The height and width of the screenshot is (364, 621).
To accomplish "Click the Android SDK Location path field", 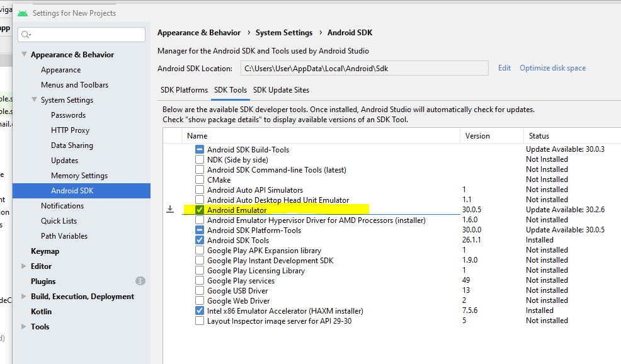I will point(365,68).
